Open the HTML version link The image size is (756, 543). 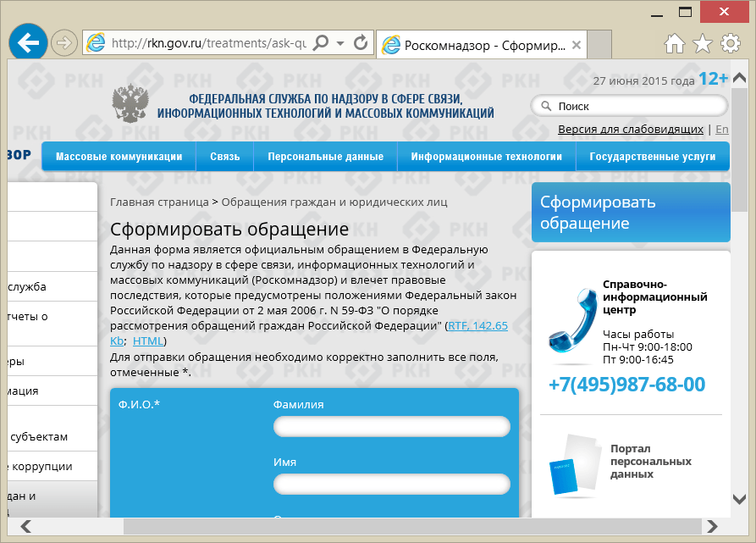(x=148, y=341)
